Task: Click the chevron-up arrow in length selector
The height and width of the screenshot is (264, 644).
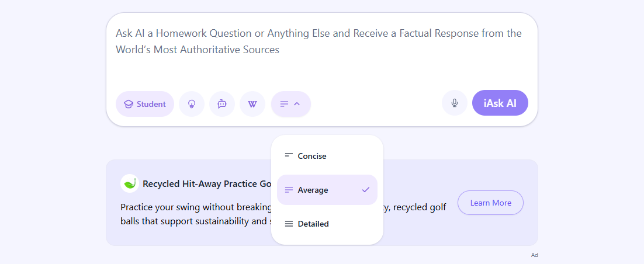Action: [x=297, y=104]
